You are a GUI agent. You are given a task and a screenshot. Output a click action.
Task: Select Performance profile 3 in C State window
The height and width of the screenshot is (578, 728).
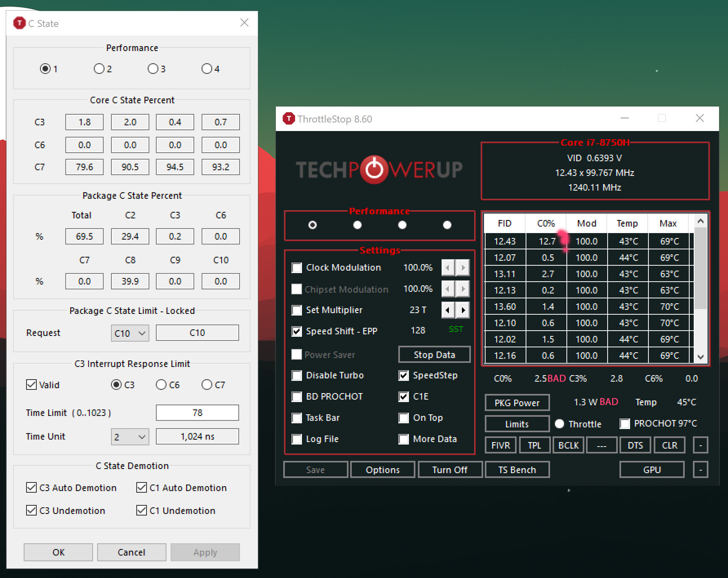(x=153, y=69)
